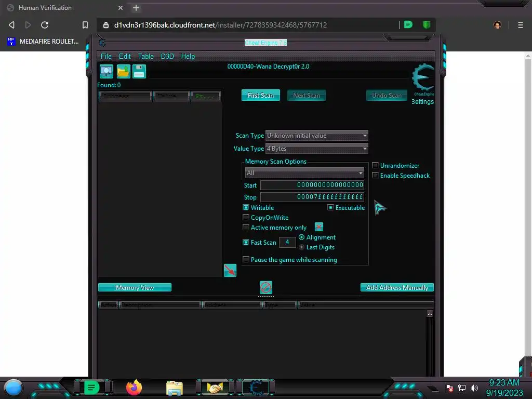The image size is (532, 399).
Task: Enable the Unrandomizer checkbox
Action: point(375,166)
